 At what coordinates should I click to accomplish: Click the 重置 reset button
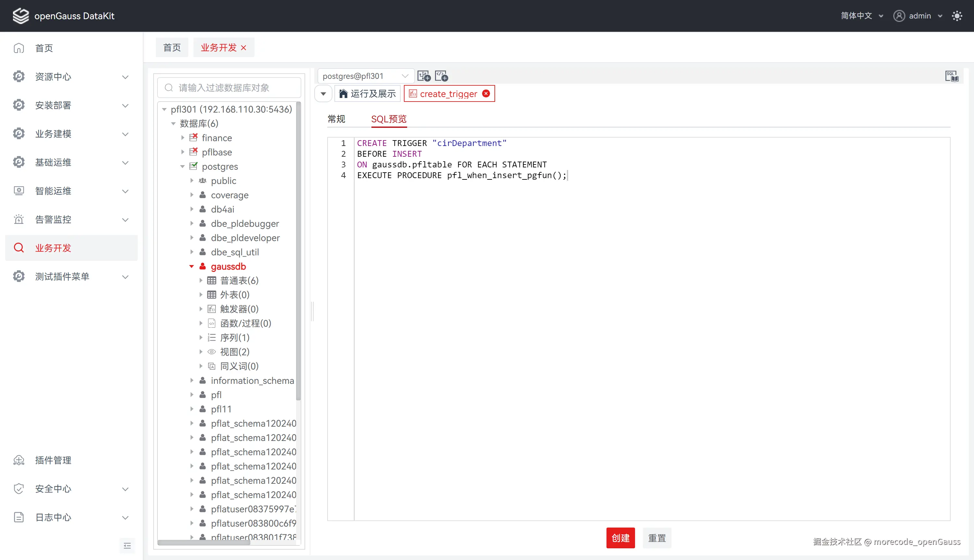click(x=656, y=538)
